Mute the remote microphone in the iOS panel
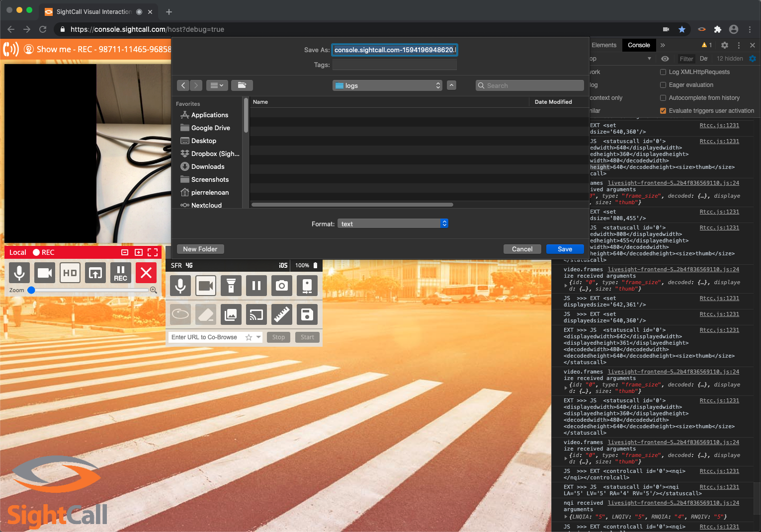 (180, 286)
